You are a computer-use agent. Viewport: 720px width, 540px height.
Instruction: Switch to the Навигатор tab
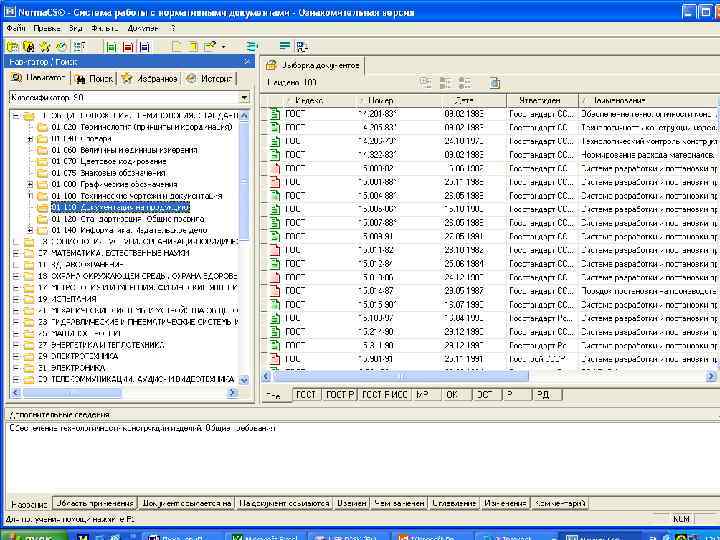click(x=39, y=78)
